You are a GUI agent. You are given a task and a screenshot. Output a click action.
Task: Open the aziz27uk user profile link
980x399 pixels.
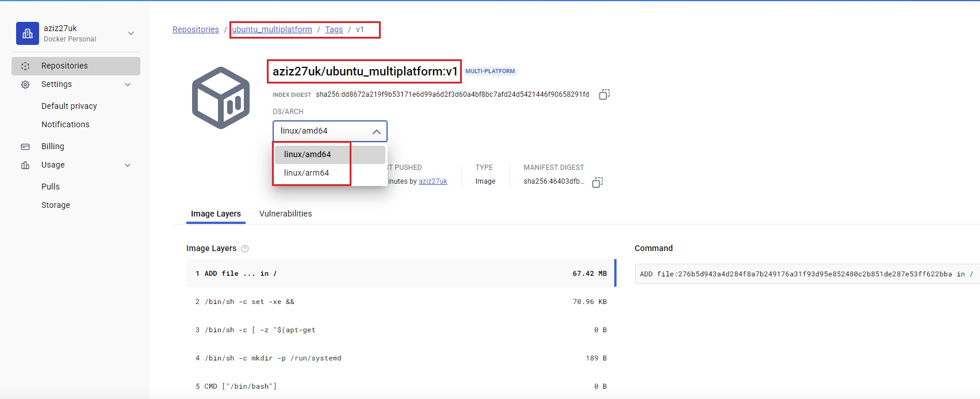(x=433, y=181)
